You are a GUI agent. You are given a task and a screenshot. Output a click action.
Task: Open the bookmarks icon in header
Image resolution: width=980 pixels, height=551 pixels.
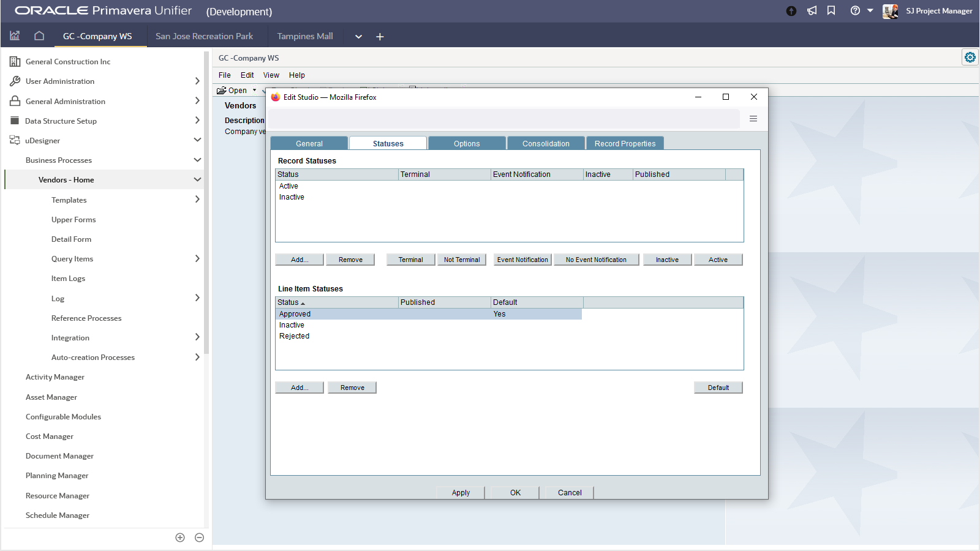pyautogui.click(x=831, y=10)
